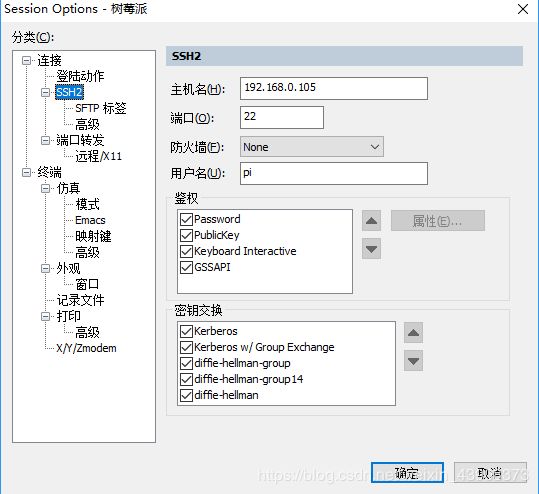The image size is (539, 494).
Task: Toggle Keyboard Interactive checkbox
Action: click(186, 251)
